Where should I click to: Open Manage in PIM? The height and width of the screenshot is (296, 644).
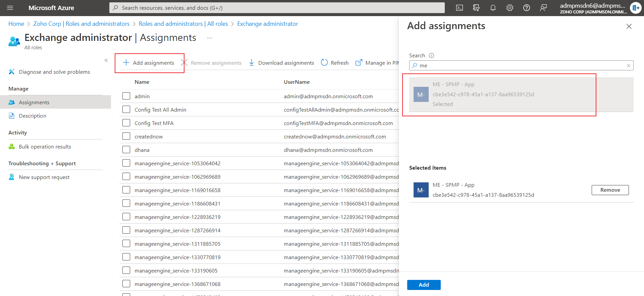coord(377,63)
